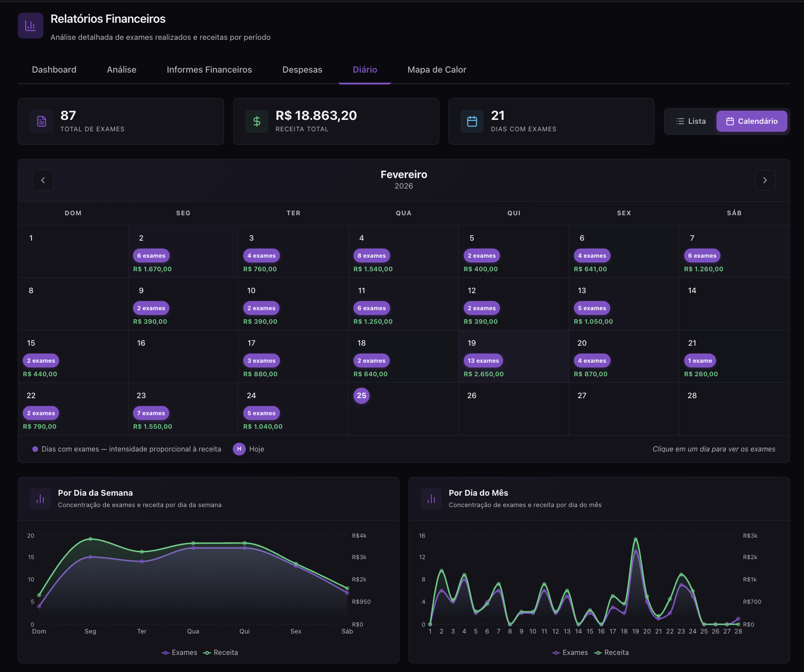Click the highlighted day 25 circle
The height and width of the screenshot is (672, 804).
tap(361, 395)
